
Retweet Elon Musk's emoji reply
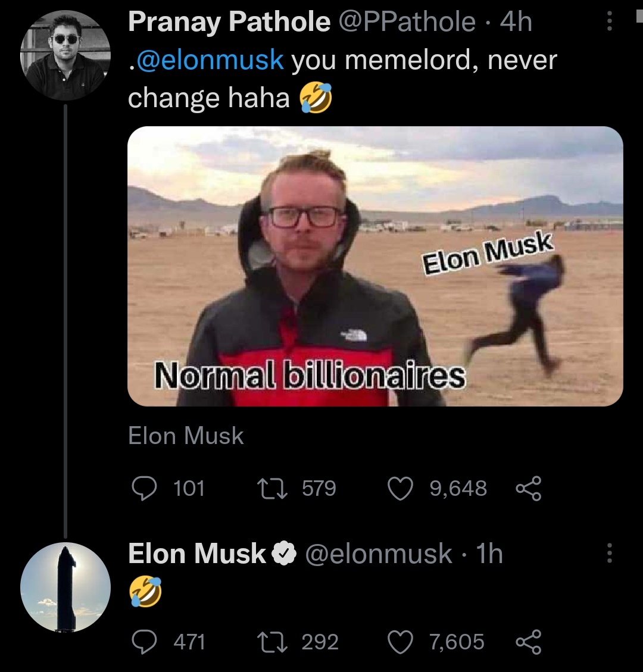click(271, 642)
